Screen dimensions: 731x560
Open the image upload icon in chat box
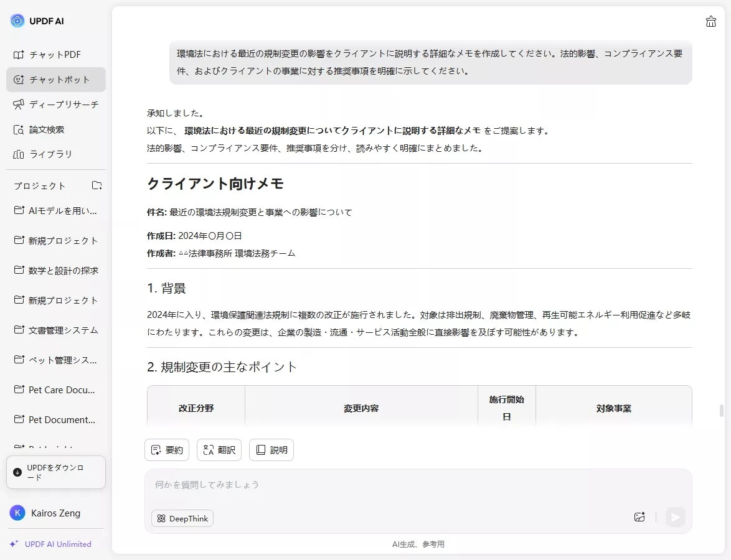coord(639,517)
